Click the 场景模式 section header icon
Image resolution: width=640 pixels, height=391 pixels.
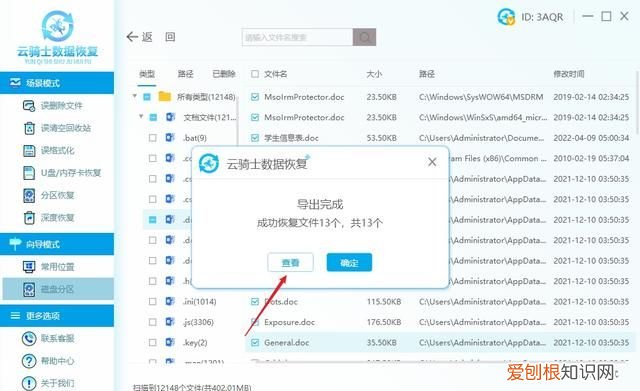click(15, 83)
